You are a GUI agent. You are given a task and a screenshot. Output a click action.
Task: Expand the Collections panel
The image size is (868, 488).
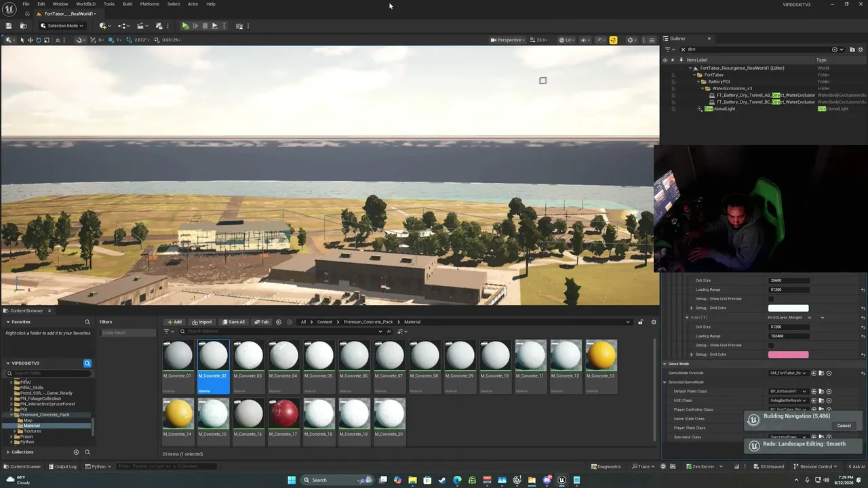coord(8,452)
